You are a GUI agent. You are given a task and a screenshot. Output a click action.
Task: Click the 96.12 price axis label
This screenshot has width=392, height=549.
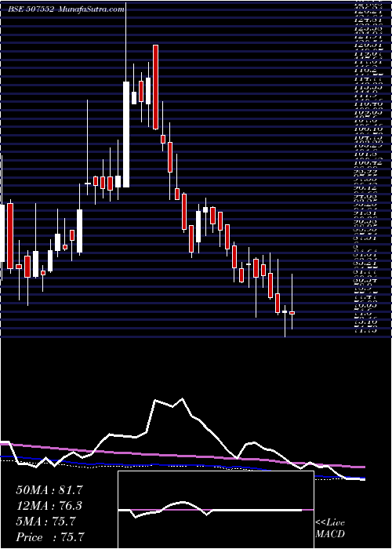point(367,187)
